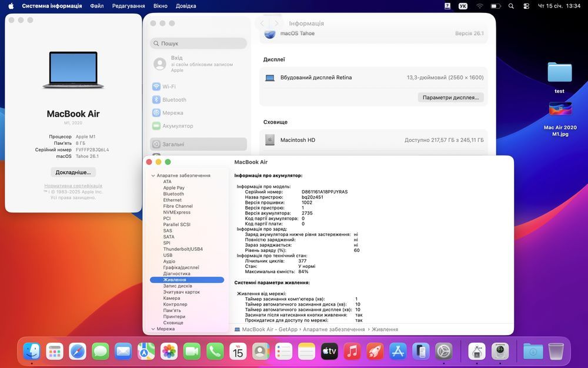Viewport: 588px width, 368px height.
Task: Open Calendar showing 15 in Dock
Action: (238, 352)
